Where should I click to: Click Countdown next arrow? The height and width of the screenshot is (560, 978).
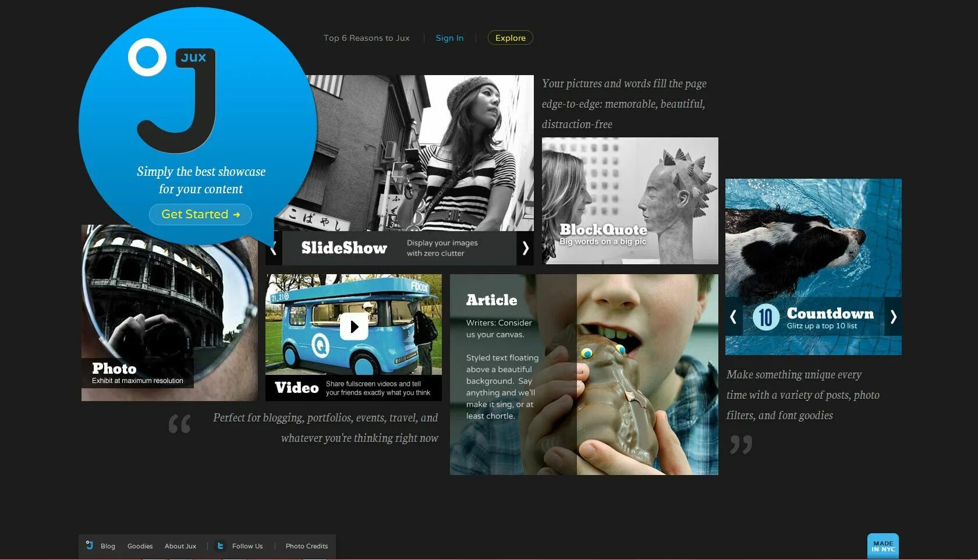click(893, 317)
